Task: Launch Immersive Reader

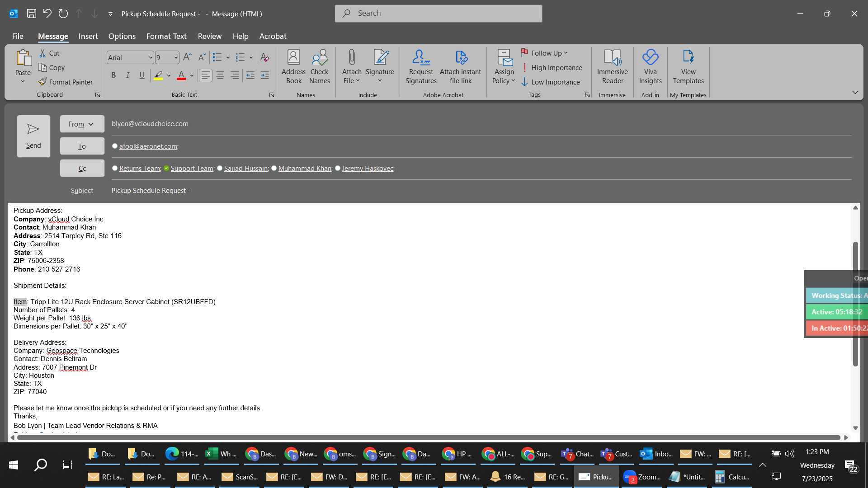Action: point(613,67)
